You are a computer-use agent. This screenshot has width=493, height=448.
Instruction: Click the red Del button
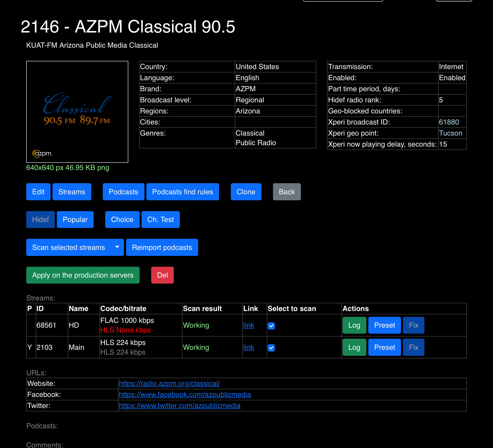click(x=162, y=275)
